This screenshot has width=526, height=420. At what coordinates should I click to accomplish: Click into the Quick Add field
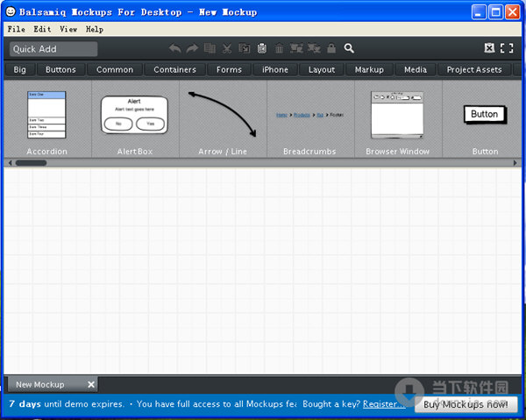tap(53, 49)
